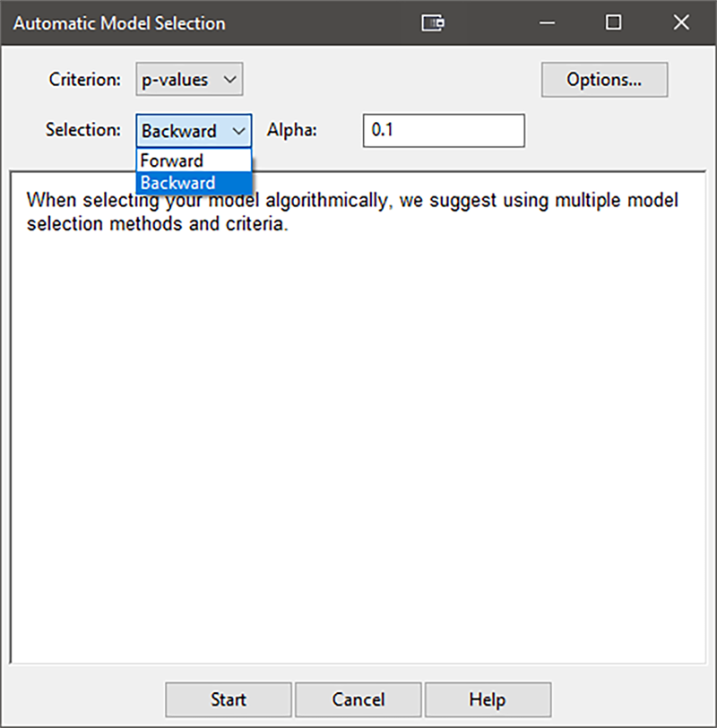
Task: Click the model selection suggestion text
Action: click(351, 212)
